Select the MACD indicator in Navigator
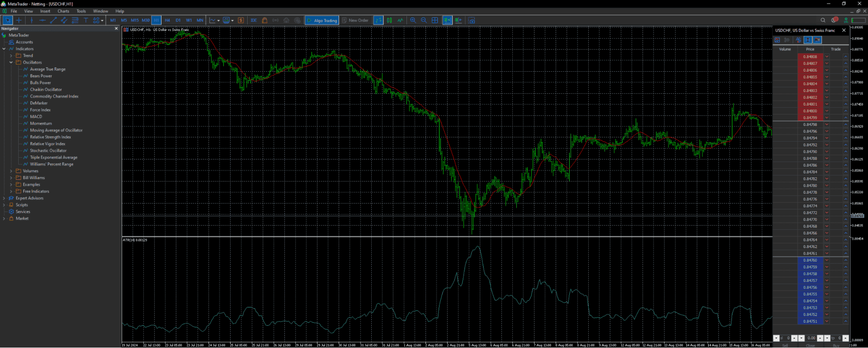868x348 pixels. coord(36,116)
